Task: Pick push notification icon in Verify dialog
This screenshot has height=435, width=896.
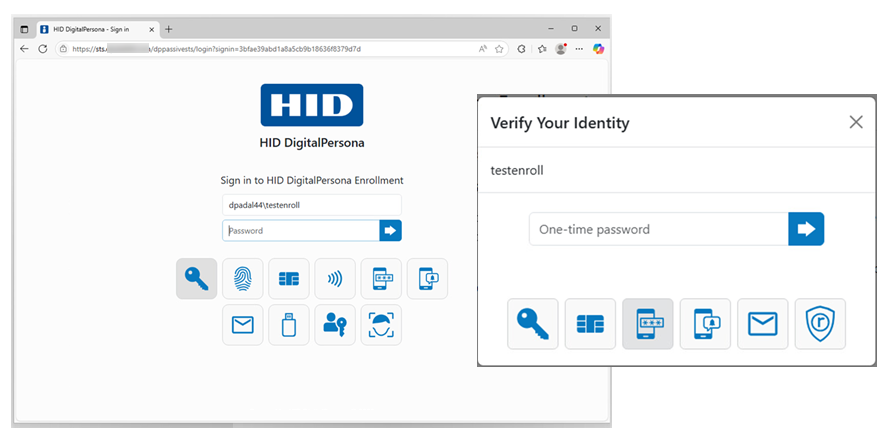Action: pos(705,324)
